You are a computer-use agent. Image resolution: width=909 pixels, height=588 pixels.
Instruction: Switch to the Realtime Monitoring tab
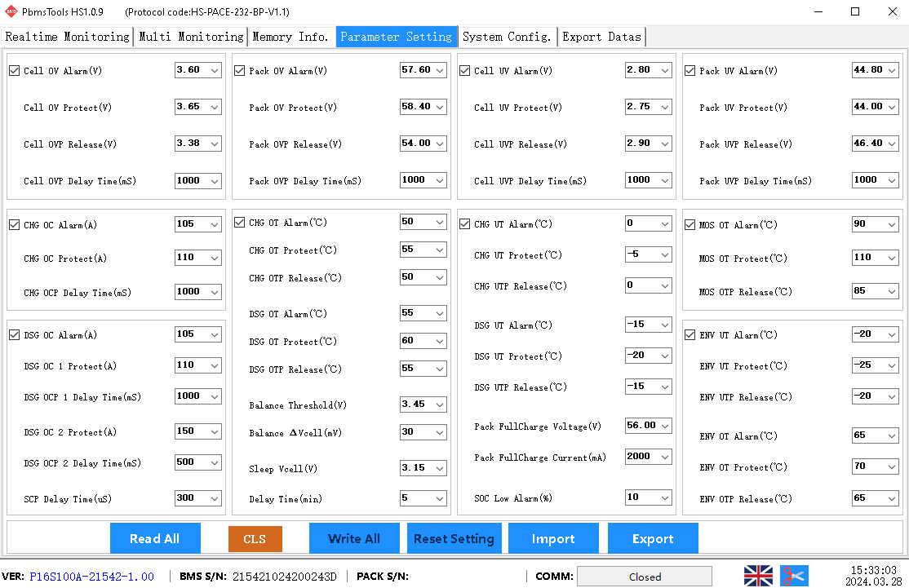coord(68,37)
